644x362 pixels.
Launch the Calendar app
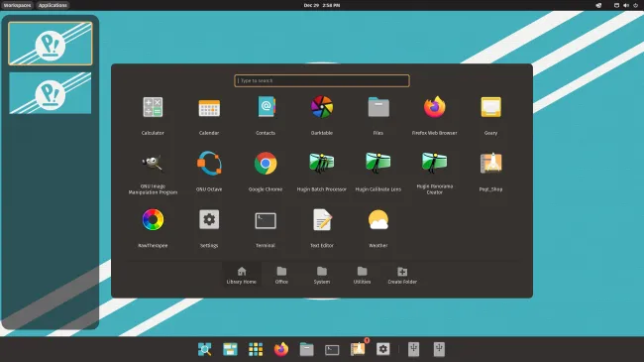click(209, 108)
